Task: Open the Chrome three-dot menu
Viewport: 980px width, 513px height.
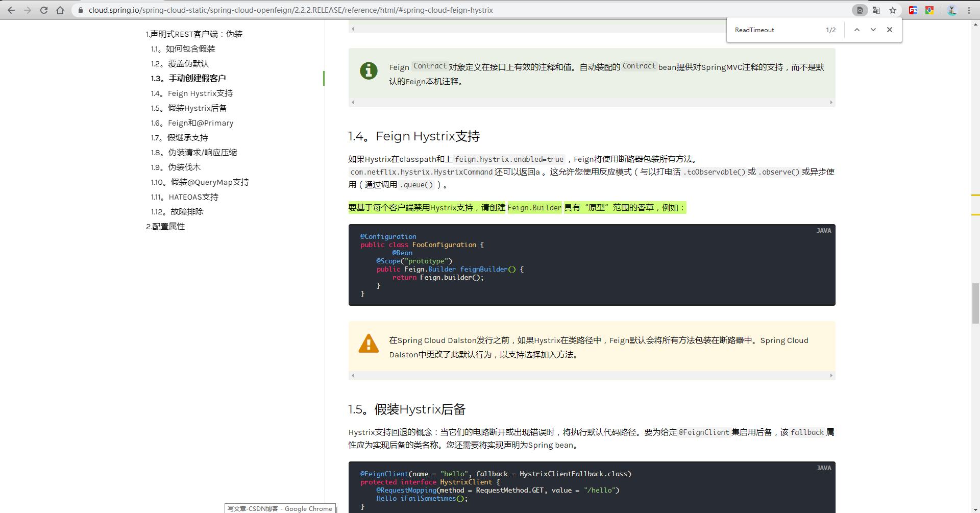Action: point(970,10)
